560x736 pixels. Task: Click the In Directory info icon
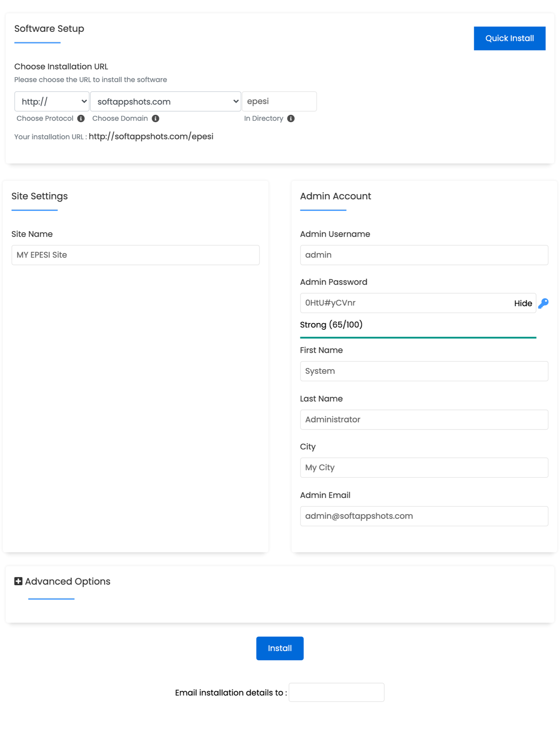[291, 118]
